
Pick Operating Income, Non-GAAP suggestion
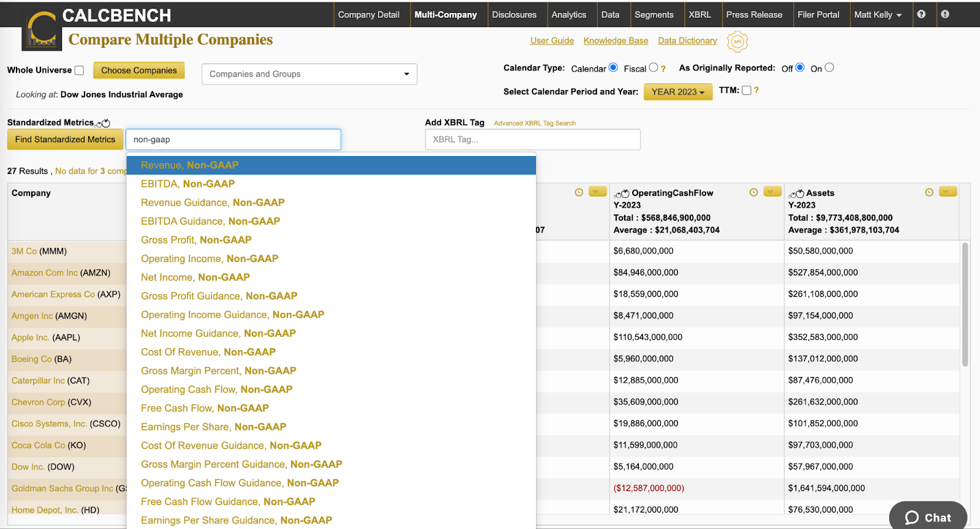[x=331, y=259]
